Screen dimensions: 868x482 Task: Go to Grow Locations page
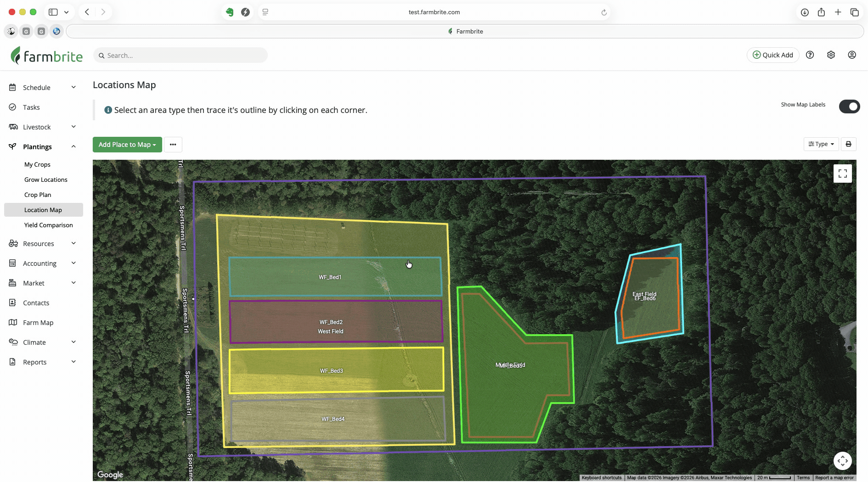pyautogui.click(x=46, y=179)
